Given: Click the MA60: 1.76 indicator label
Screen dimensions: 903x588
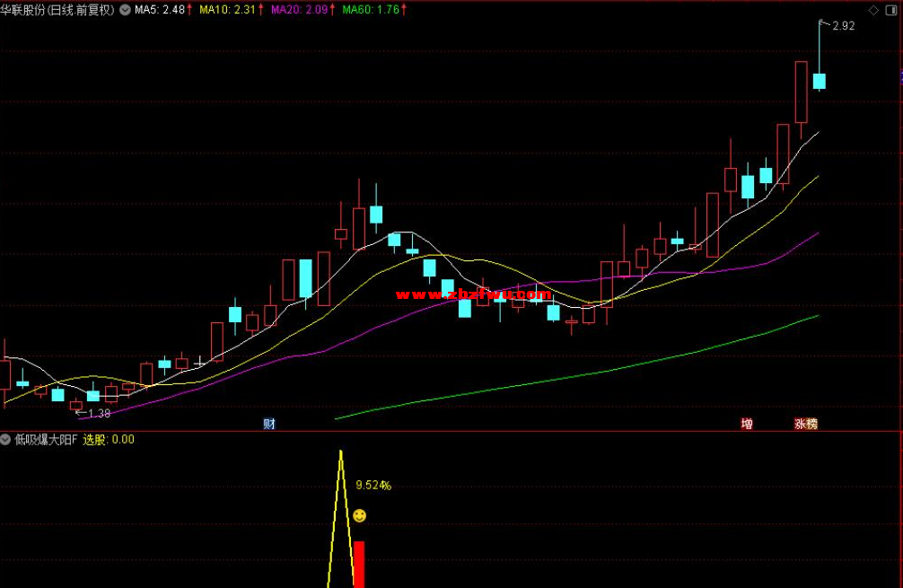Looking at the screenshot, I should [371, 10].
